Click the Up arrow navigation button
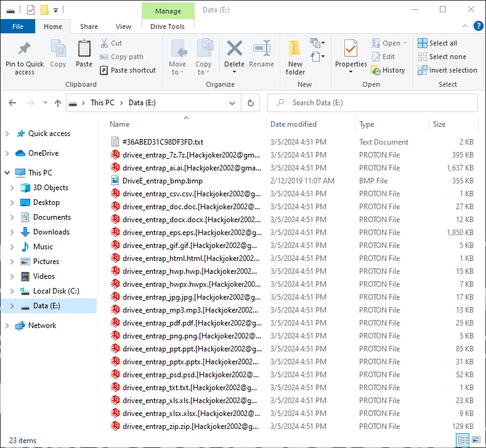Image resolution: width=486 pixels, height=448 pixels. [x=58, y=103]
